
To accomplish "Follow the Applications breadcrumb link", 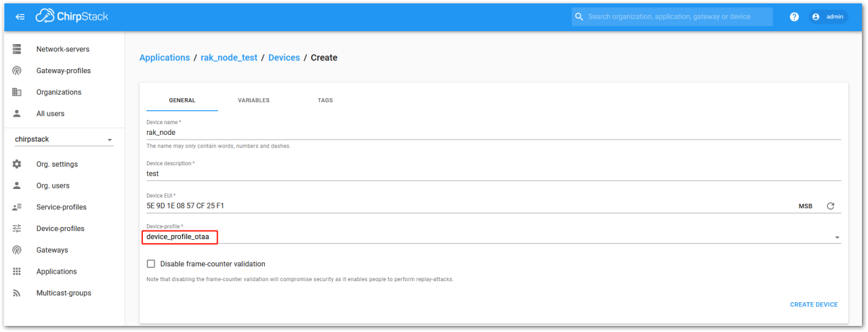I will pos(165,58).
